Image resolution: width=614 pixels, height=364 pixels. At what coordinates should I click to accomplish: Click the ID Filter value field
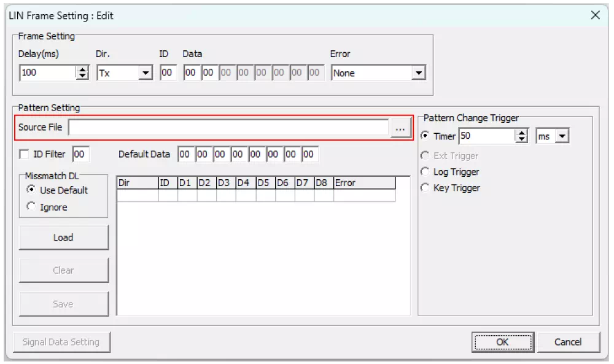(80, 154)
